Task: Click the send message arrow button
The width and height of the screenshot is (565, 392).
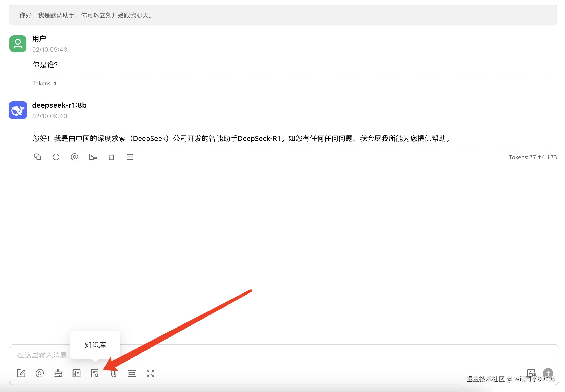Action: click(x=548, y=373)
